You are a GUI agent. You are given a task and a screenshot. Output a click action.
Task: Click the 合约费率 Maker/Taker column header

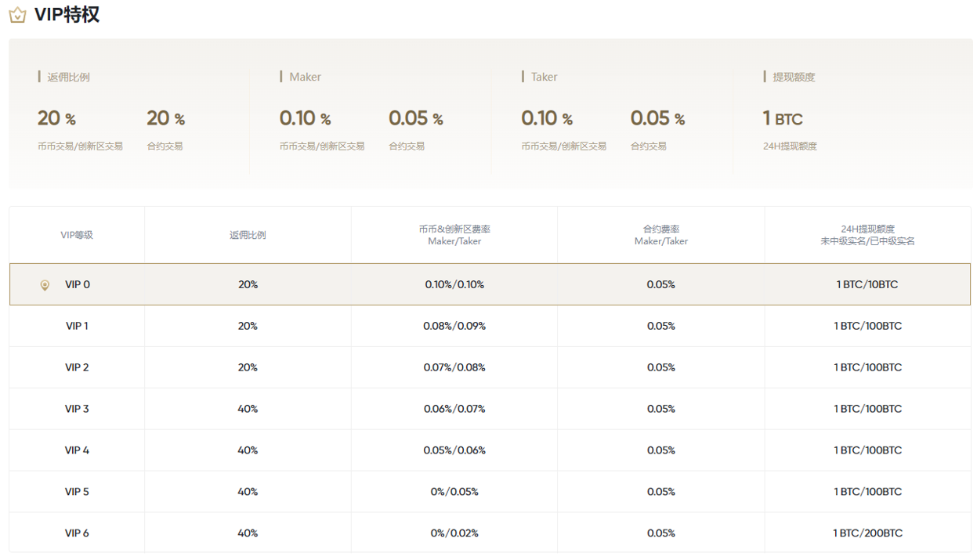(x=661, y=235)
